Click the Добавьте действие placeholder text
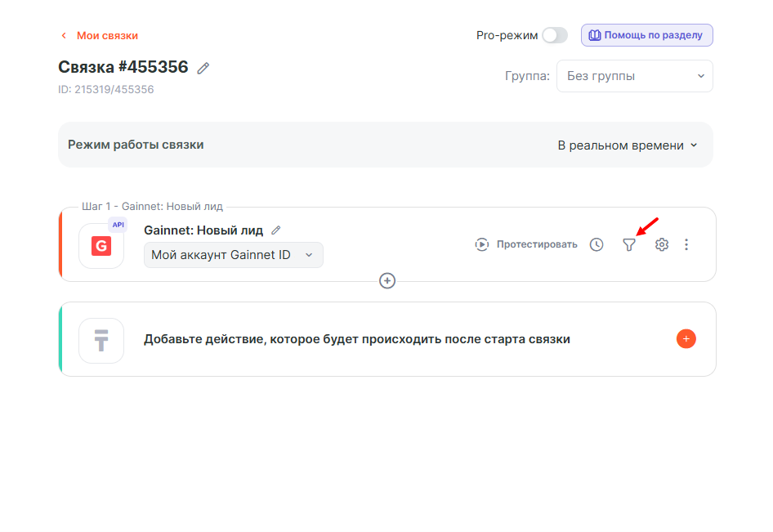773x532 pixels. [356, 339]
